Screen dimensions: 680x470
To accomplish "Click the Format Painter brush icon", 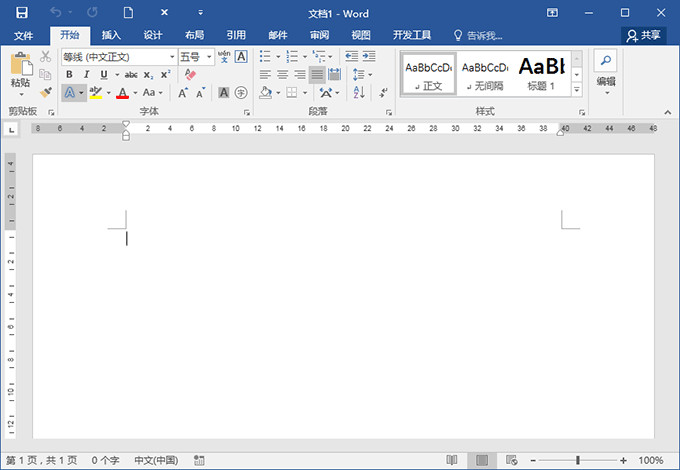I will (46, 92).
